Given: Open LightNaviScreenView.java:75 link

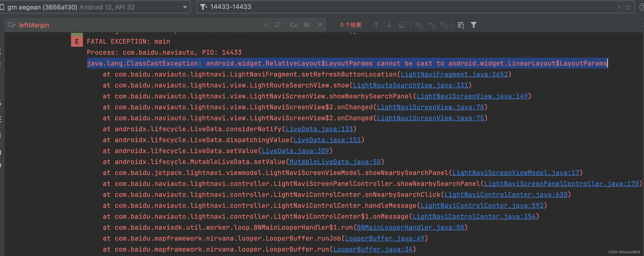Looking at the screenshot, I should point(430,118).
